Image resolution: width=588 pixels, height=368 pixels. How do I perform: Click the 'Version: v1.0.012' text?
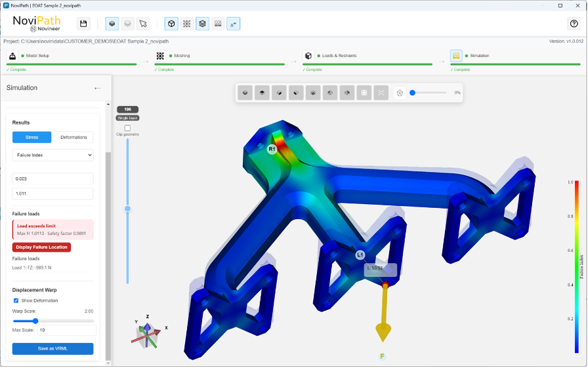(566, 41)
